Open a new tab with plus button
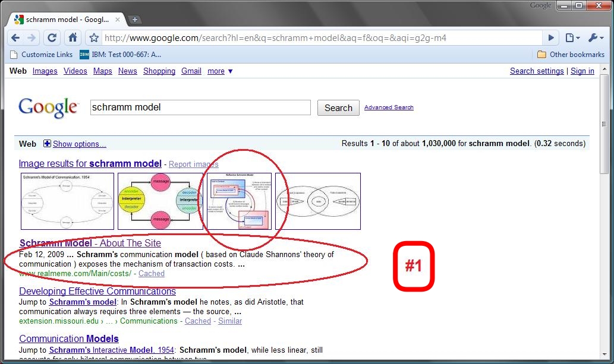Image resolution: width=614 pixels, height=364 pixels. tap(134, 19)
